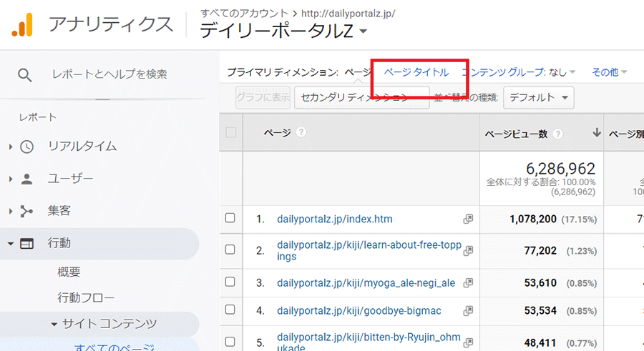The image size is (644, 351).
Task: Check the box for learn-about-free-toppings row
Action: pyautogui.click(x=230, y=249)
